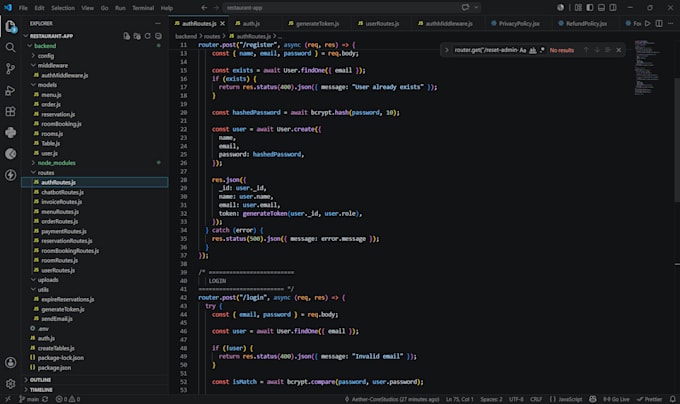The image size is (680, 404).
Task: Toggle Use Regular Expression in find widget
Action: tap(542, 50)
